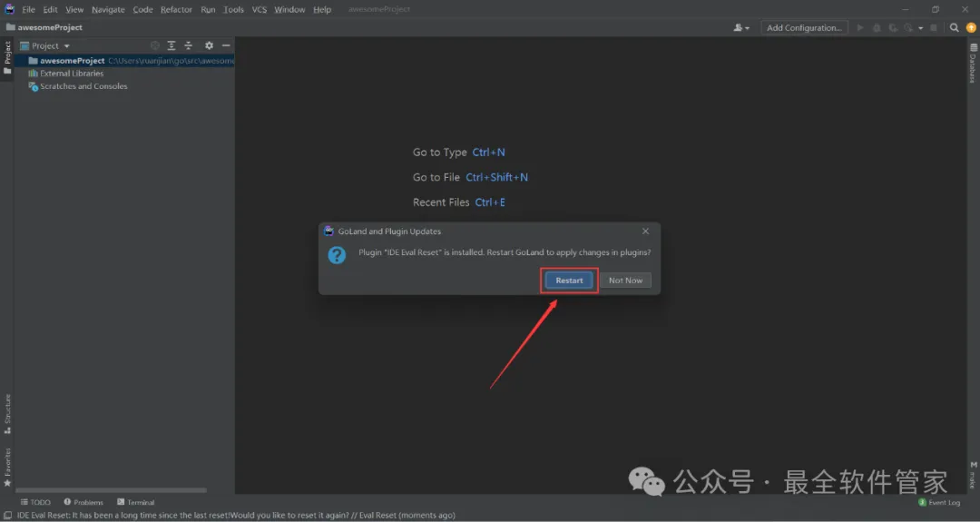This screenshot has width=980, height=522.
Task: Open the Help menu
Action: [322, 9]
